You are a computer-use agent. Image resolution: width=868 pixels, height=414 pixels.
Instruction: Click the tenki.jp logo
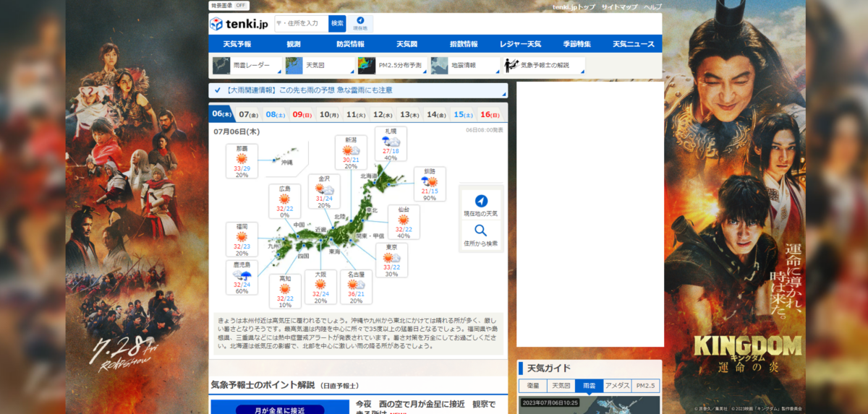pyautogui.click(x=239, y=24)
